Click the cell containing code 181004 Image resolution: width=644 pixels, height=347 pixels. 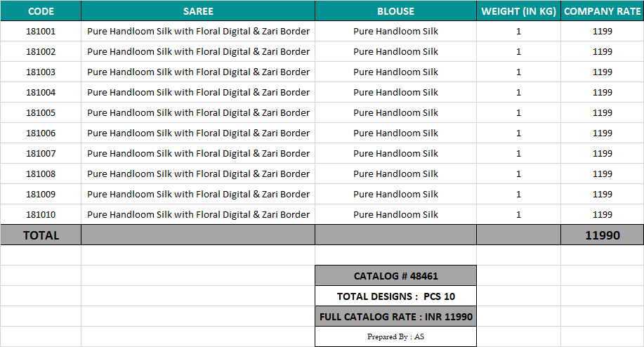pos(41,92)
